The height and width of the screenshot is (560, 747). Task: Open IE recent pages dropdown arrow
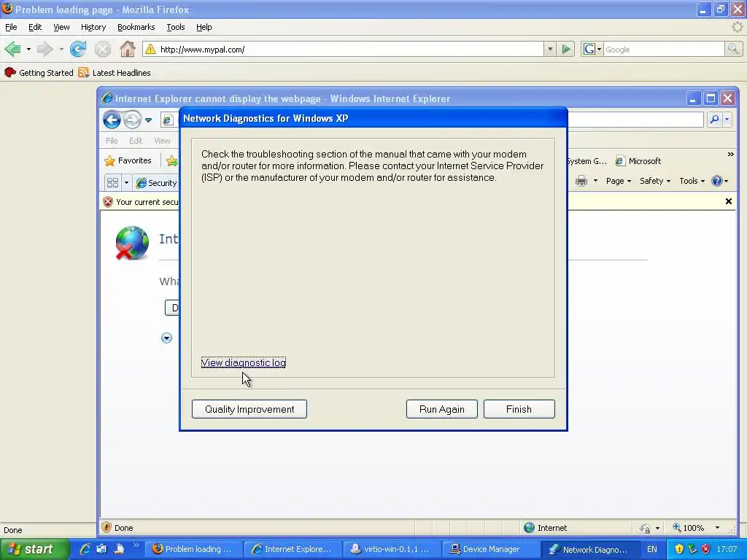[x=149, y=120]
